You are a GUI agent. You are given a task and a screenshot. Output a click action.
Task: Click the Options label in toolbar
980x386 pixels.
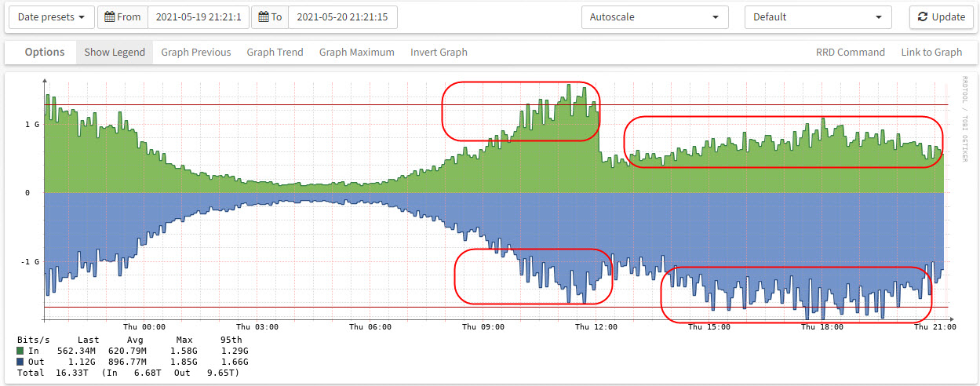(x=45, y=53)
